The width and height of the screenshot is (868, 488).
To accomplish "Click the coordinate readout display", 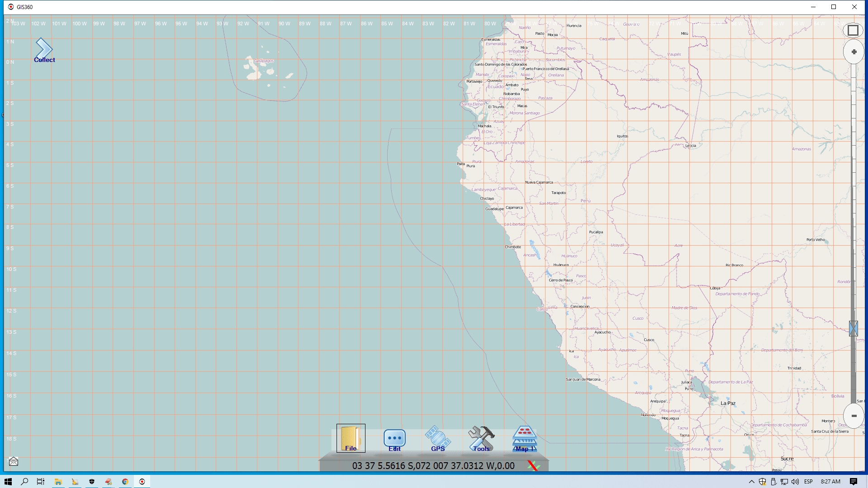I will tap(433, 466).
